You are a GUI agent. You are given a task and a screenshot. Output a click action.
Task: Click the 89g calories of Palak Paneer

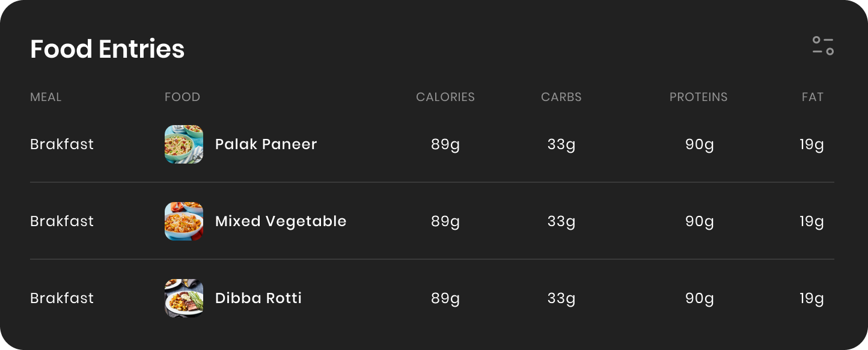[x=445, y=145]
